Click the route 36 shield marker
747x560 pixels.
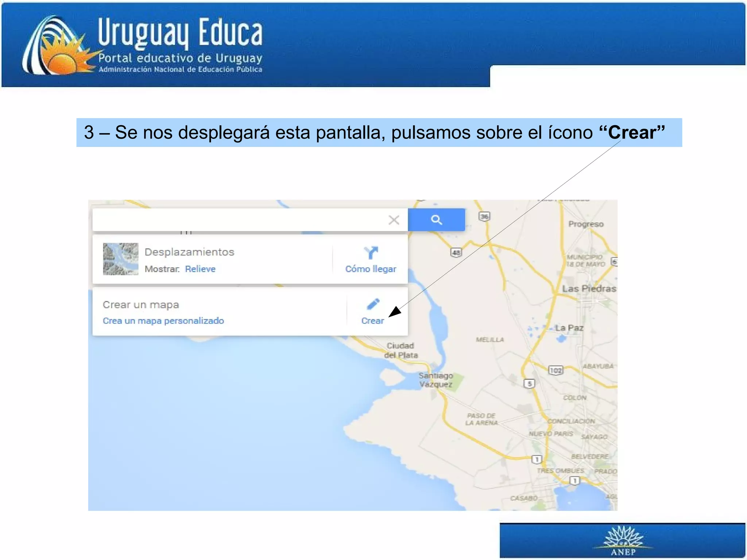[x=484, y=217]
